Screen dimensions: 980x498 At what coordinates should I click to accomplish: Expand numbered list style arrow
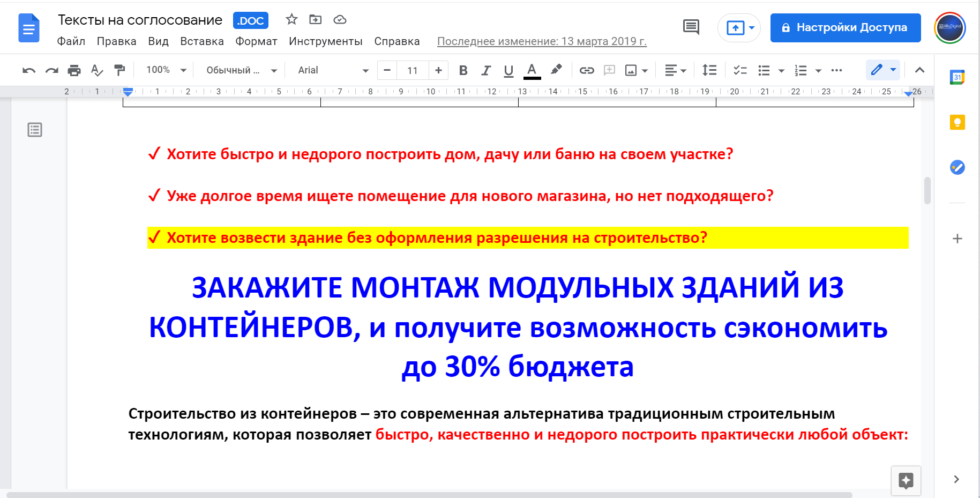click(818, 70)
